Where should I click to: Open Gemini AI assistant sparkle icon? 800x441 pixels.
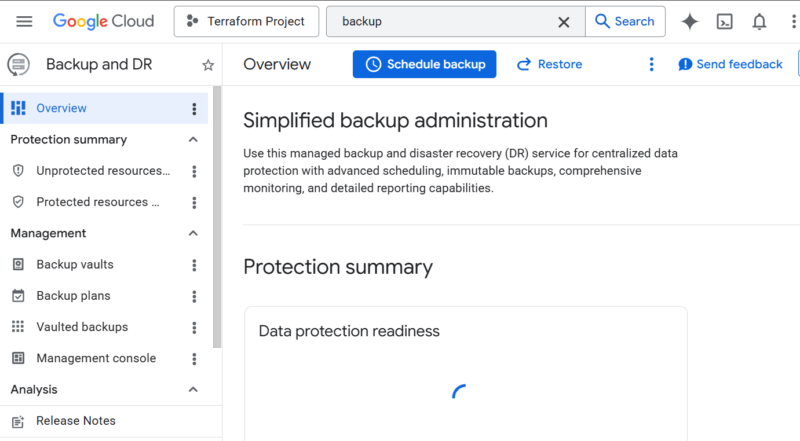tap(689, 21)
